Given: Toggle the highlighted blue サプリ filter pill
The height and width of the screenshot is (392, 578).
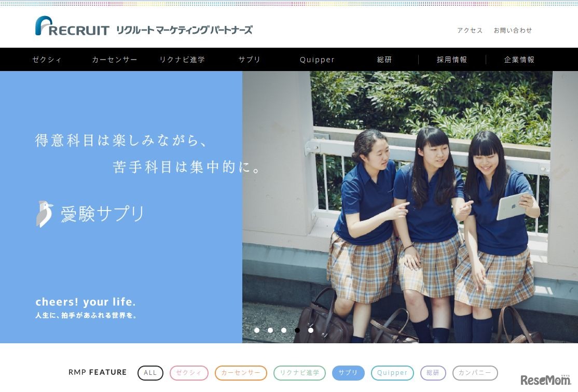Looking at the screenshot, I should [348, 373].
